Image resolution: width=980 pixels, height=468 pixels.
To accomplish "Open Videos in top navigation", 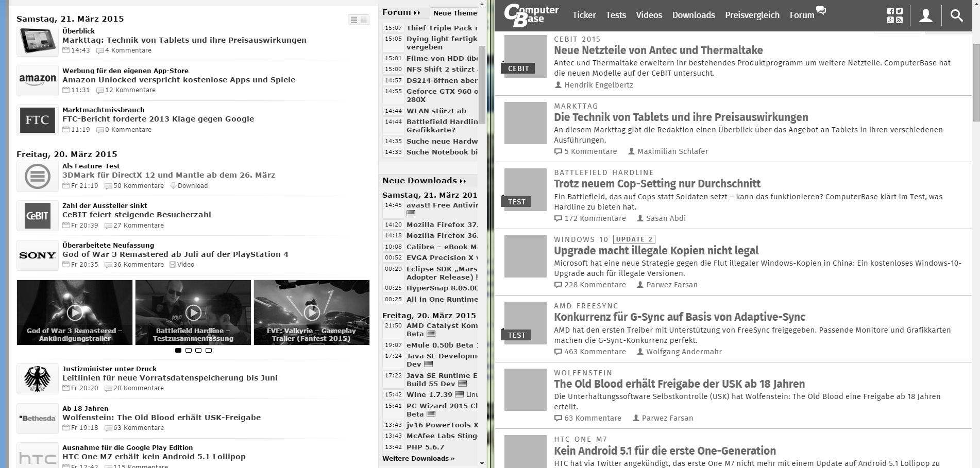I will (649, 15).
